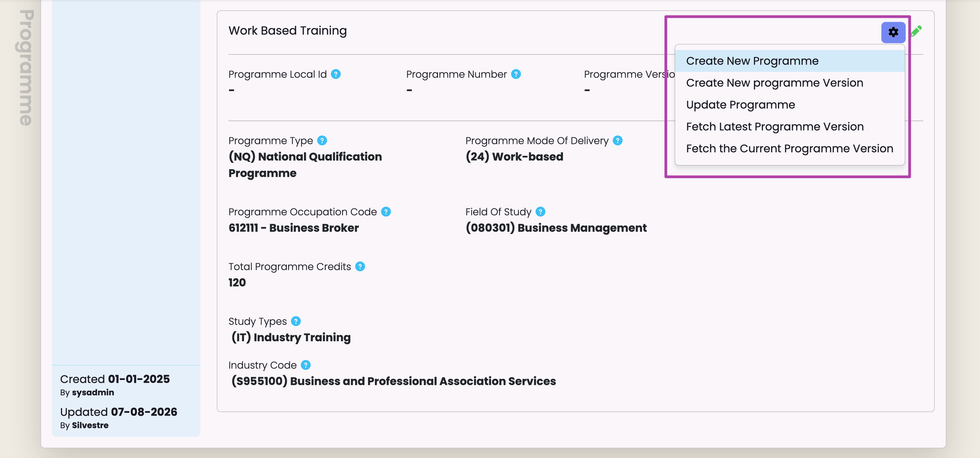Click help icon next to Study Types

pos(296,321)
